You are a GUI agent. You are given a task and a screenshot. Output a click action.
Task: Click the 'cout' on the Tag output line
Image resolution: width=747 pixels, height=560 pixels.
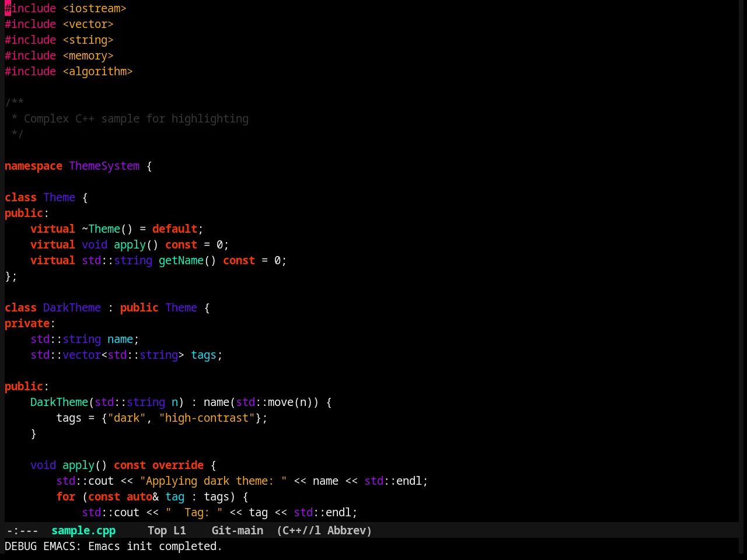pyautogui.click(x=127, y=512)
